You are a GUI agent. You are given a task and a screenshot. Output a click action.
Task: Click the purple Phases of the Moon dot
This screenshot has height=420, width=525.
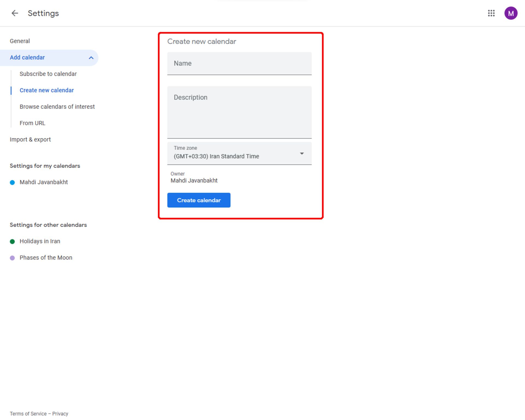click(x=12, y=258)
